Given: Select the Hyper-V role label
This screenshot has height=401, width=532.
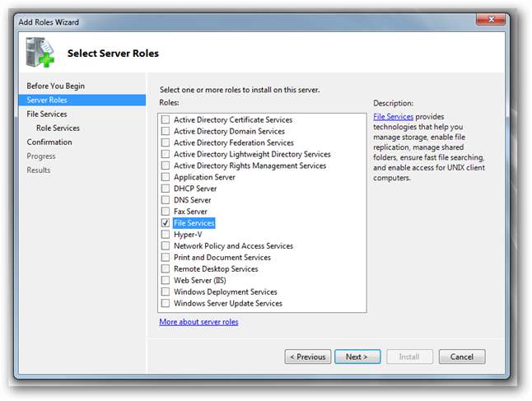Looking at the screenshot, I should pyautogui.click(x=188, y=235).
